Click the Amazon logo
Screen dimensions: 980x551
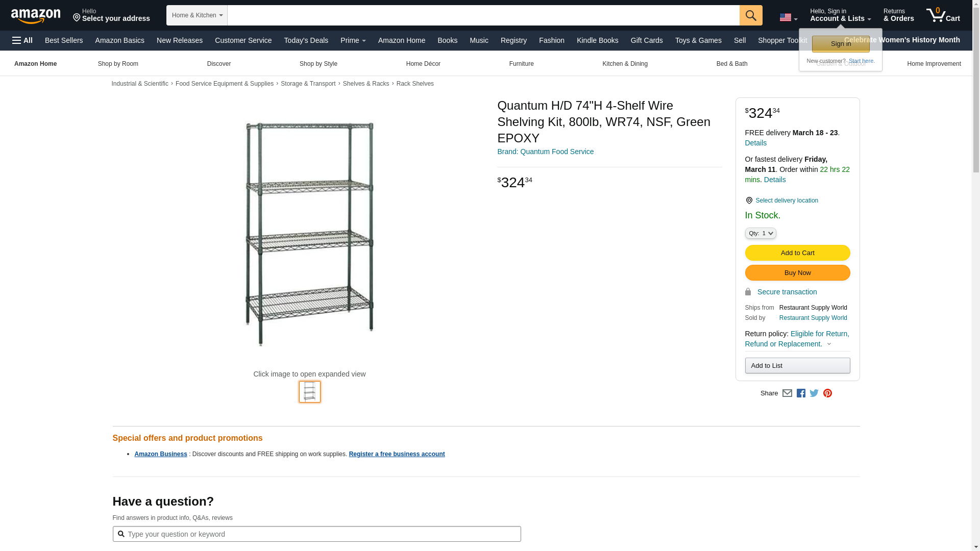pyautogui.click(x=36, y=16)
